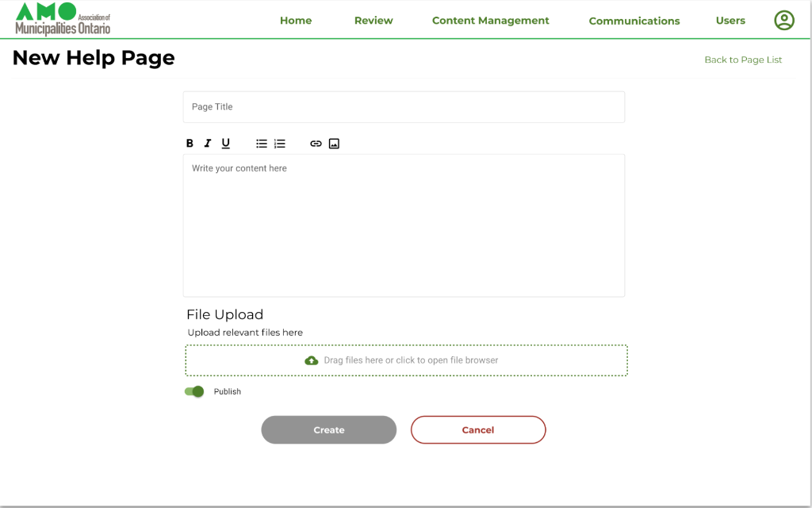
Task: Apply italic formatting in the editor
Action: [x=208, y=143]
